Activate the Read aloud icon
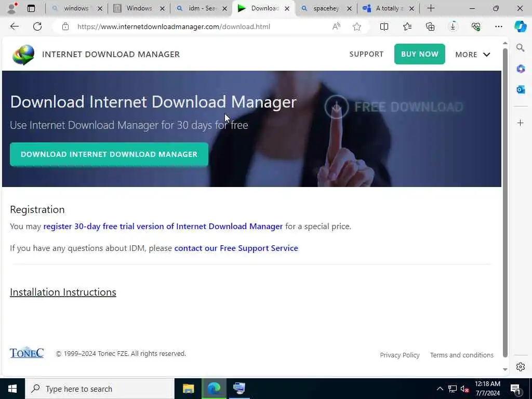Image resolution: width=532 pixels, height=399 pixels. pyautogui.click(x=336, y=26)
